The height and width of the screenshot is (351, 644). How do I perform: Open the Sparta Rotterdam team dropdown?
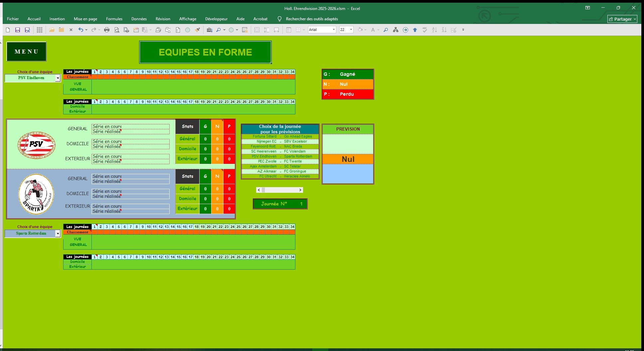[x=58, y=234]
